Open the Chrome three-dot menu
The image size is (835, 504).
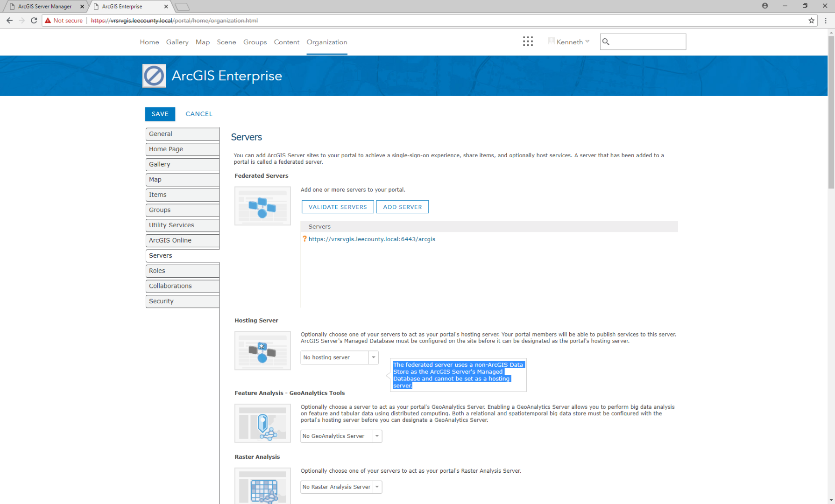tap(826, 21)
